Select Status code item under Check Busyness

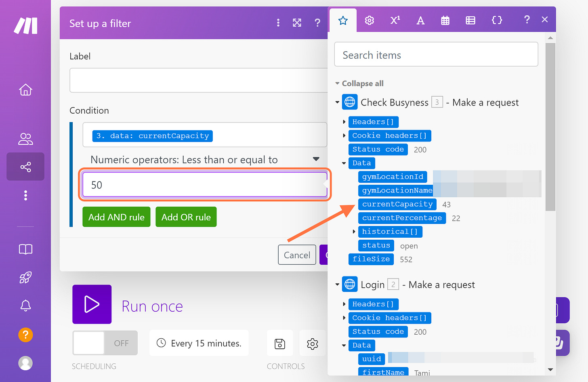[x=378, y=149]
